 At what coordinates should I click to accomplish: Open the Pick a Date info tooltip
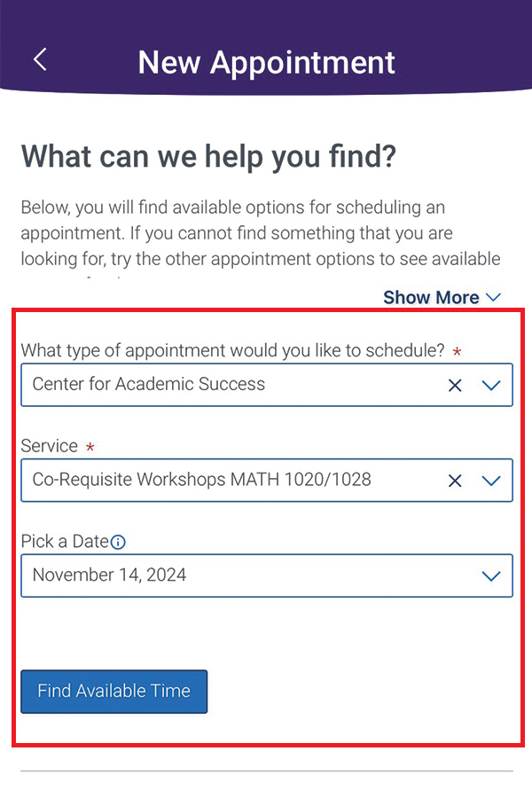point(119,542)
